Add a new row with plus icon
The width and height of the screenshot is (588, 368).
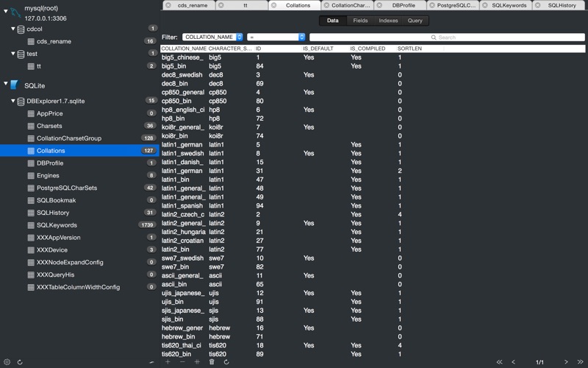point(168,361)
